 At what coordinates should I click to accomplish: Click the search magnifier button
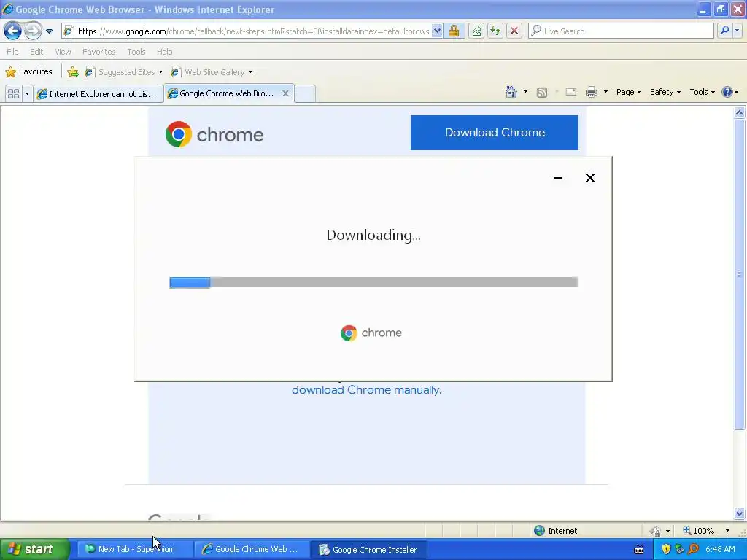click(x=724, y=31)
